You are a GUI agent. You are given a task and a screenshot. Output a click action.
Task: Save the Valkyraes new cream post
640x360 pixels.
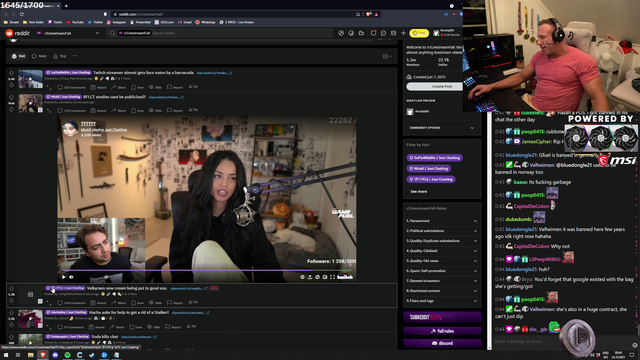138,303
